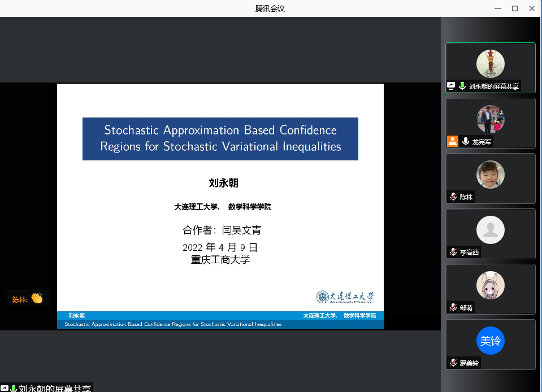
Task: Click the 罗美铃 name label
Action: pos(469,363)
